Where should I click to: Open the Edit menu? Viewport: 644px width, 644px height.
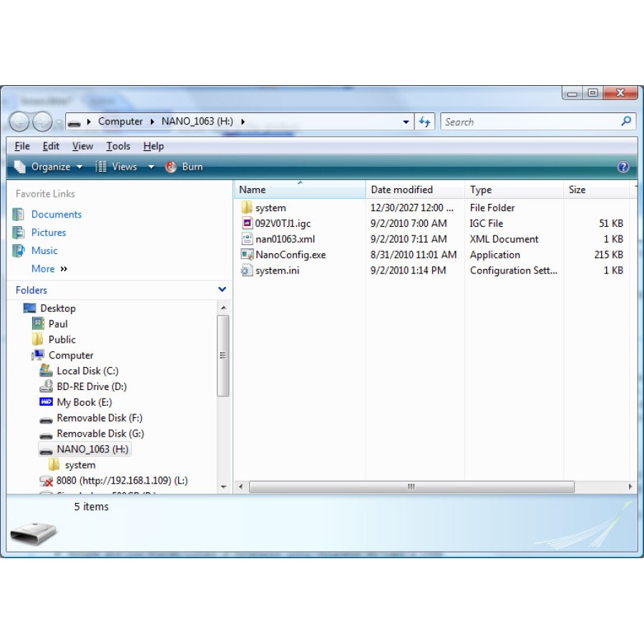[51, 146]
